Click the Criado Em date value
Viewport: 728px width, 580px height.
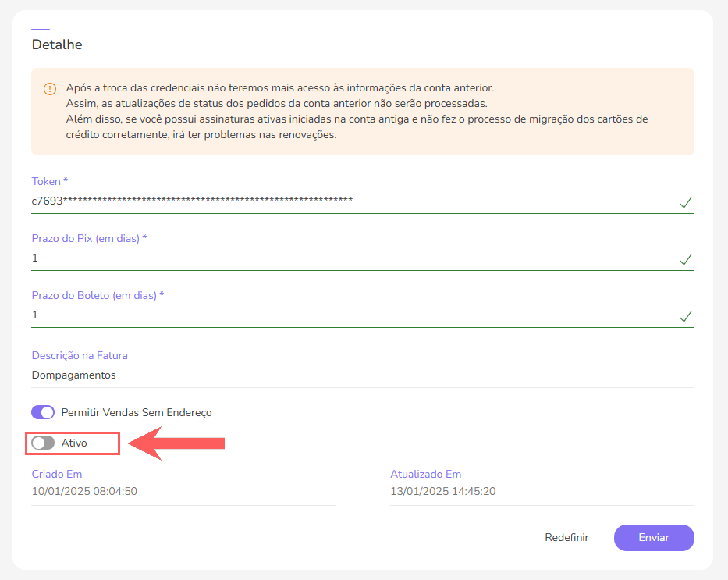pos(84,491)
